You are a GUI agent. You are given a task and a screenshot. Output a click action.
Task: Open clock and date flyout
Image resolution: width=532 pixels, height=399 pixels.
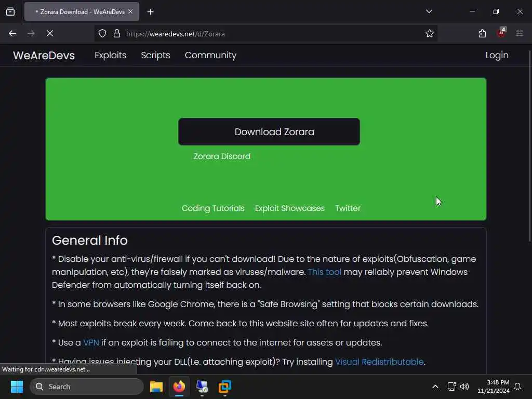[494, 387]
